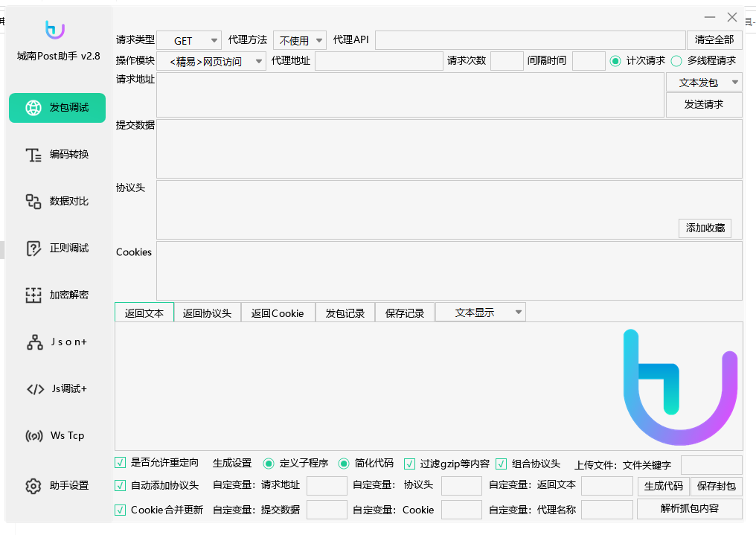This screenshot has height=535, width=756.
Task: Open the 编码转换 text icon in sidebar
Action: click(x=33, y=155)
